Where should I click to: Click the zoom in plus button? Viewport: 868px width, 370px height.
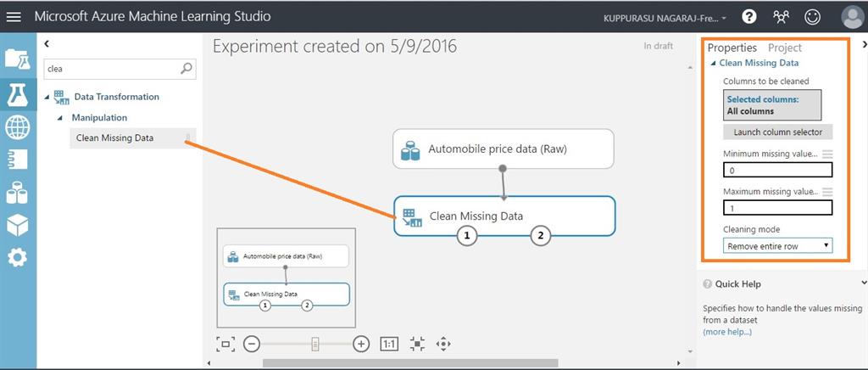tap(361, 344)
